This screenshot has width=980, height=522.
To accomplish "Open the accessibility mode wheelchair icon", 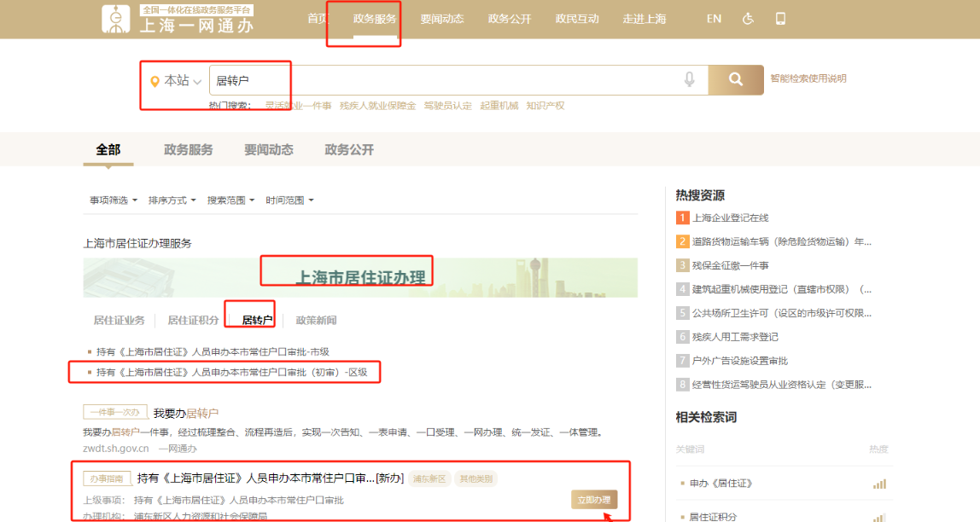I will (748, 19).
